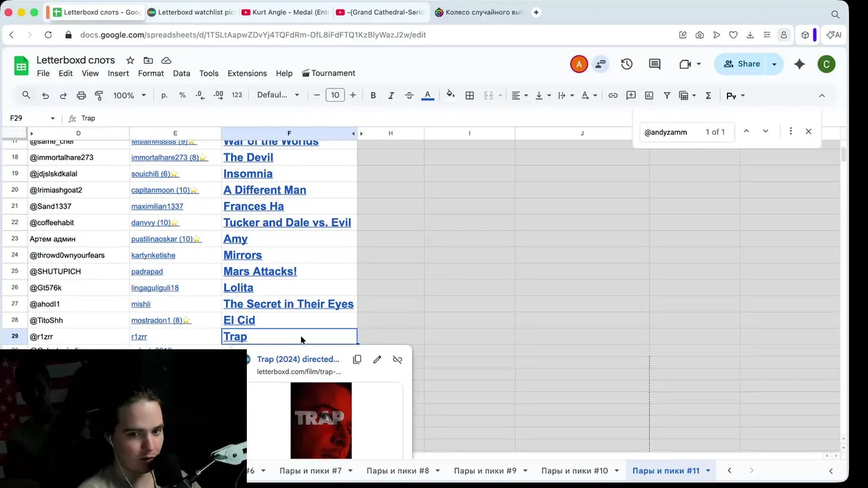Open the Format menu
The width and height of the screenshot is (868, 488).
pyautogui.click(x=151, y=73)
